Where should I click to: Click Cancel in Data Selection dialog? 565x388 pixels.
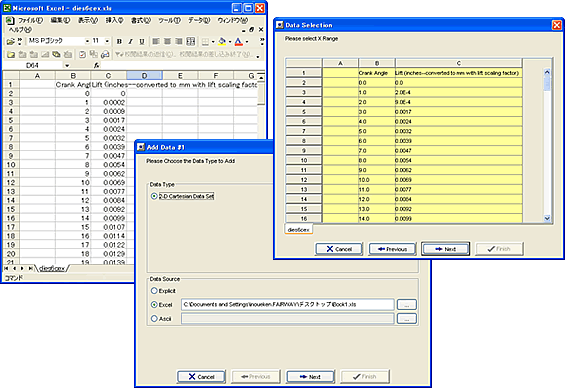point(339,249)
